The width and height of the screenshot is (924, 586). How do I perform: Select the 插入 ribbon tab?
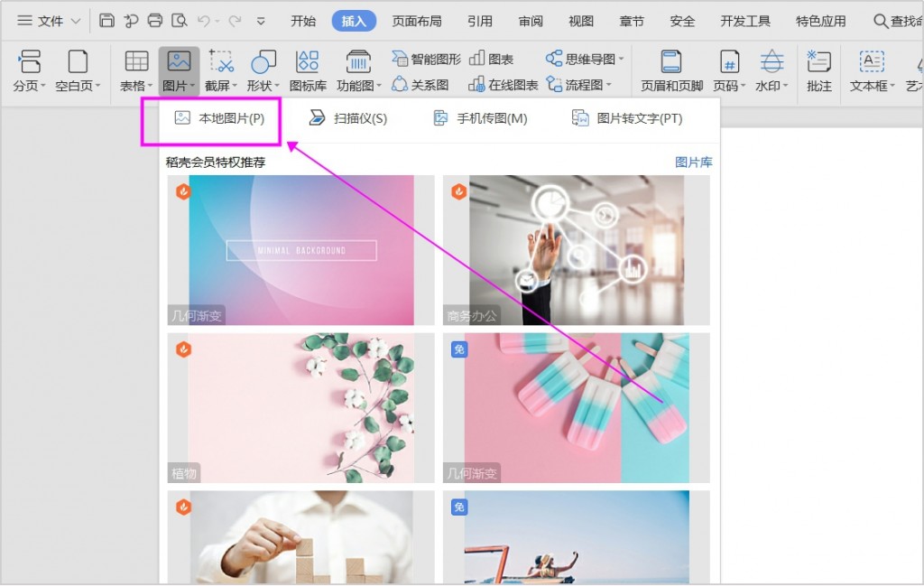[x=354, y=22]
